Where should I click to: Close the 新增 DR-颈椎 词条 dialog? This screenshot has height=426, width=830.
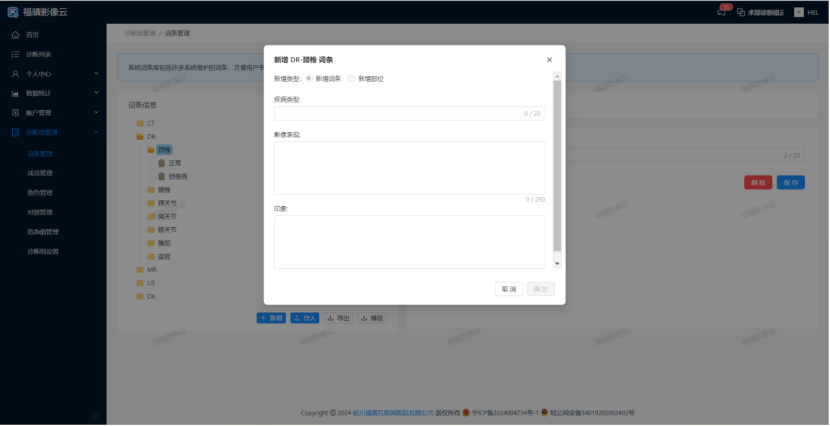coord(549,60)
